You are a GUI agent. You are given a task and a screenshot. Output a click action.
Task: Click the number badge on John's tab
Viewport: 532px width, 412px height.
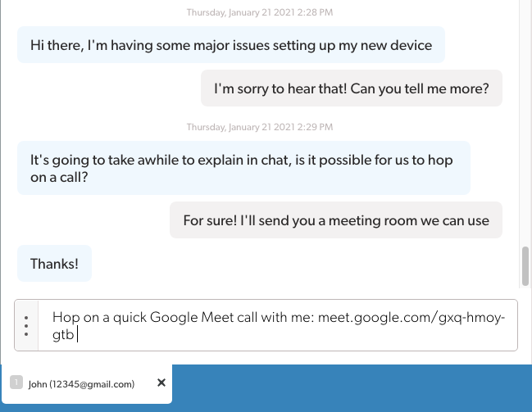16,383
